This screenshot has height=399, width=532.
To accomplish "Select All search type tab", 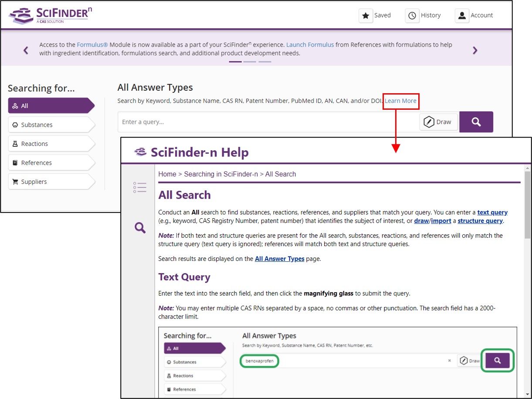I will pos(51,106).
